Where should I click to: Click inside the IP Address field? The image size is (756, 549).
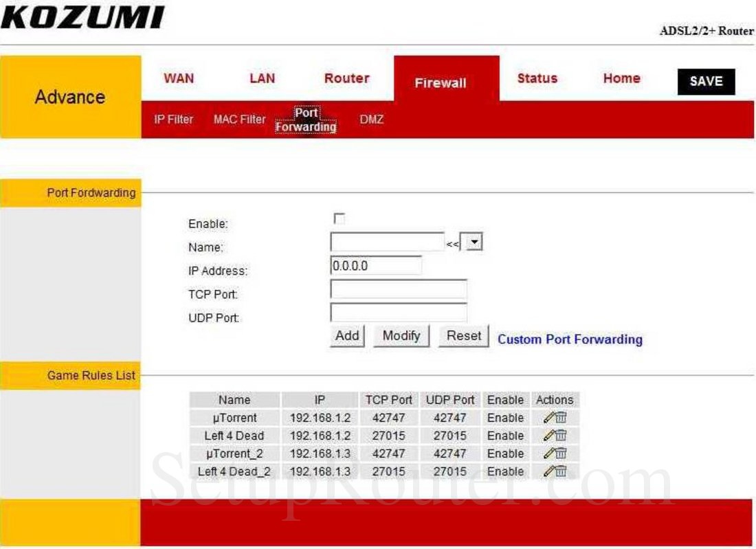(x=375, y=265)
